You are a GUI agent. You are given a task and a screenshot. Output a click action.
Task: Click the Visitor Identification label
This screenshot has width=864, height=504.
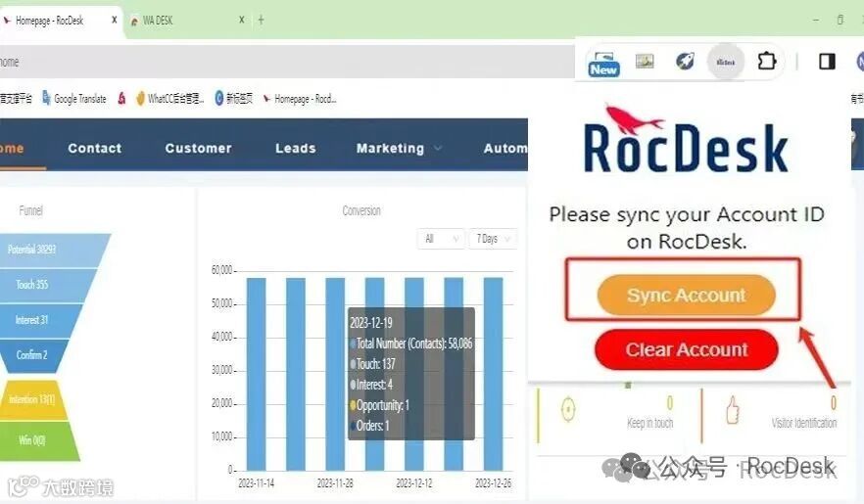tap(804, 423)
